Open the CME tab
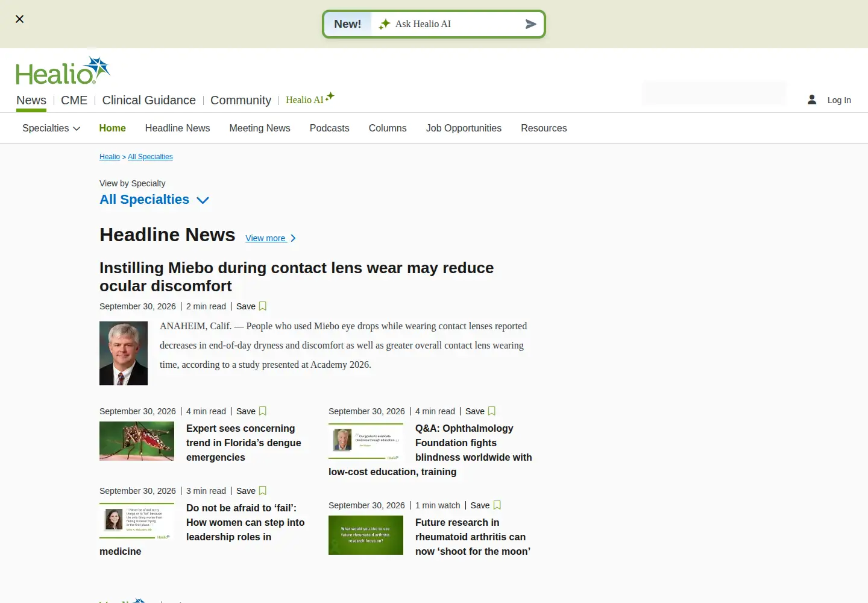 point(74,100)
